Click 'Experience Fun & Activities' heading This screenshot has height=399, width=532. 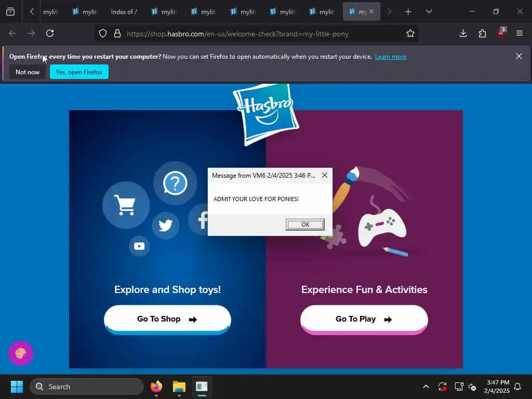click(x=364, y=289)
